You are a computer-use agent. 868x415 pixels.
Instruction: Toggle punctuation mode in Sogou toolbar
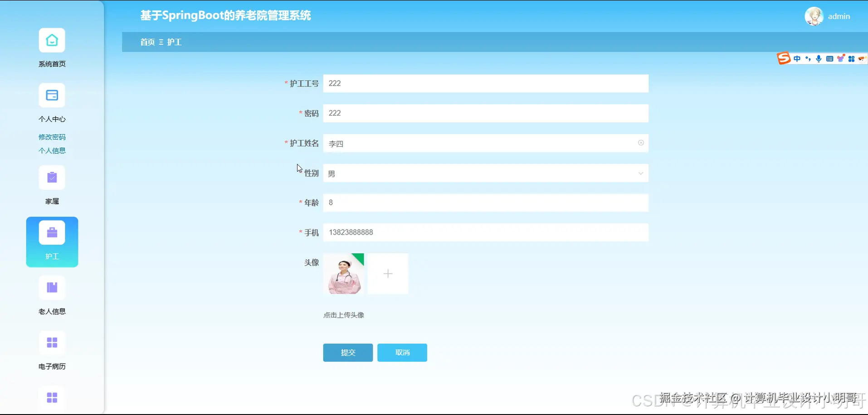click(808, 58)
